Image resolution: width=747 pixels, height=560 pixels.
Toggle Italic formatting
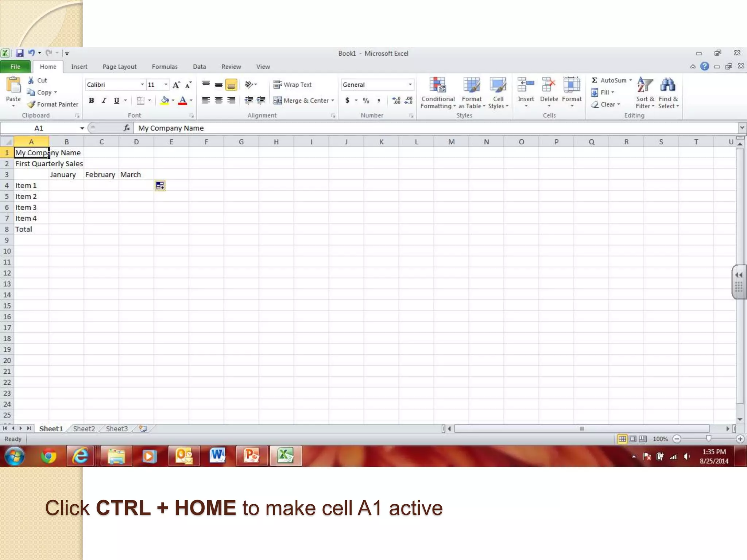(x=104, y=101)
